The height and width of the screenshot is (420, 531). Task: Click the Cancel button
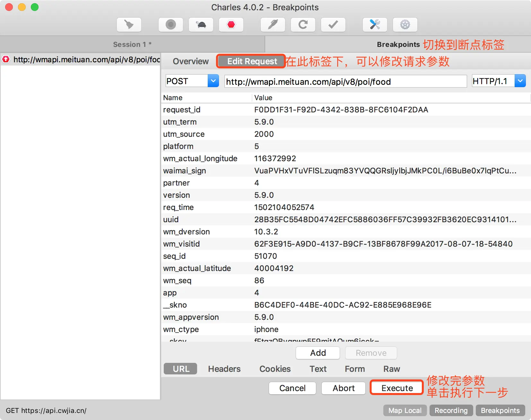pyautogui.click(x=292, y=388)
